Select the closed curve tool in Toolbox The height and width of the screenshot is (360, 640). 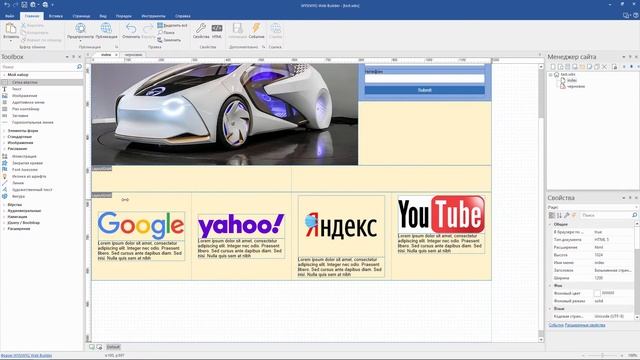tap(27, 163)
